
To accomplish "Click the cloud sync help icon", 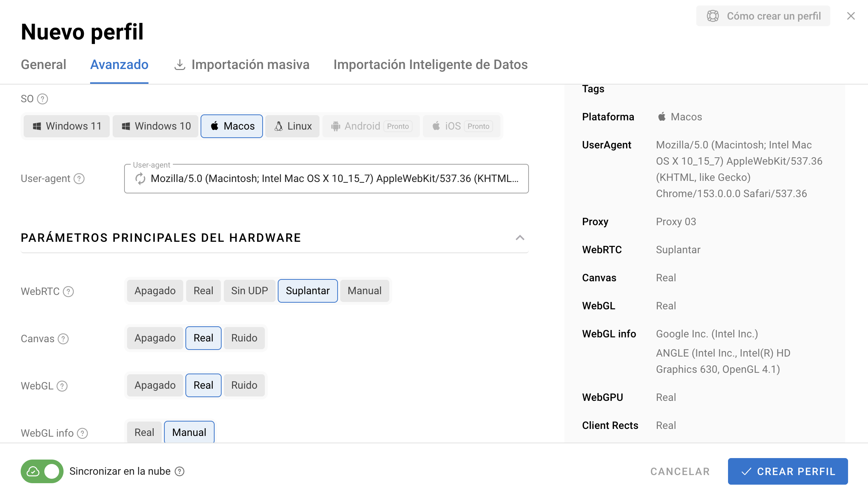I will click(180, 471).
